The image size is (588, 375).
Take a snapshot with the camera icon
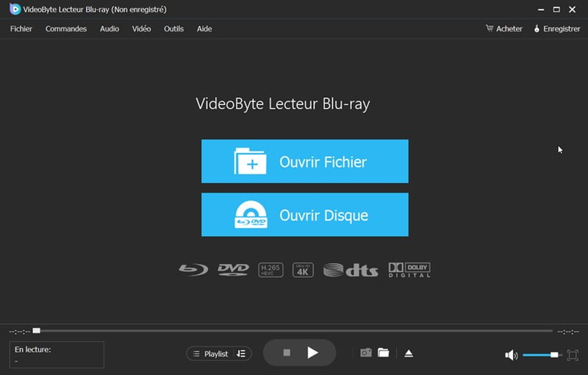(365, 353)
